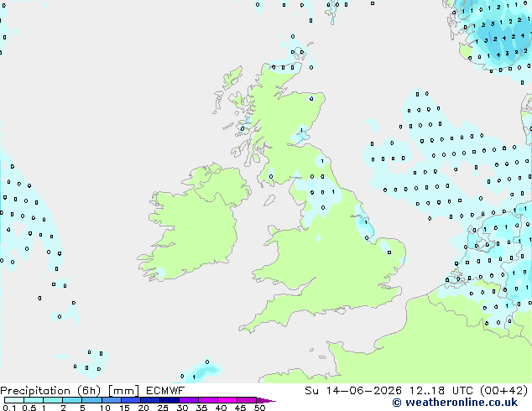Screen dimensions: 532x411
Task: Choose the 10–15 mm blue legend swatch
Action: 112,400
